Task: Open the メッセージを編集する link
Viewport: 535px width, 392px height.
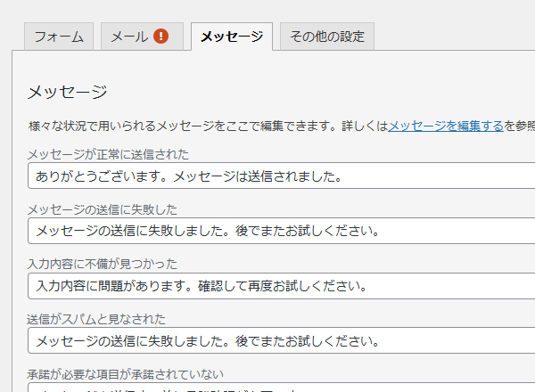Action: tap(445, 127)
